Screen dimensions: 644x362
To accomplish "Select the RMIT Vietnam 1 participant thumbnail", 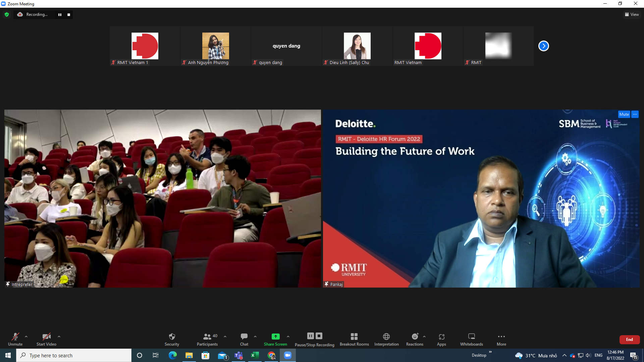I will (145, 46).
